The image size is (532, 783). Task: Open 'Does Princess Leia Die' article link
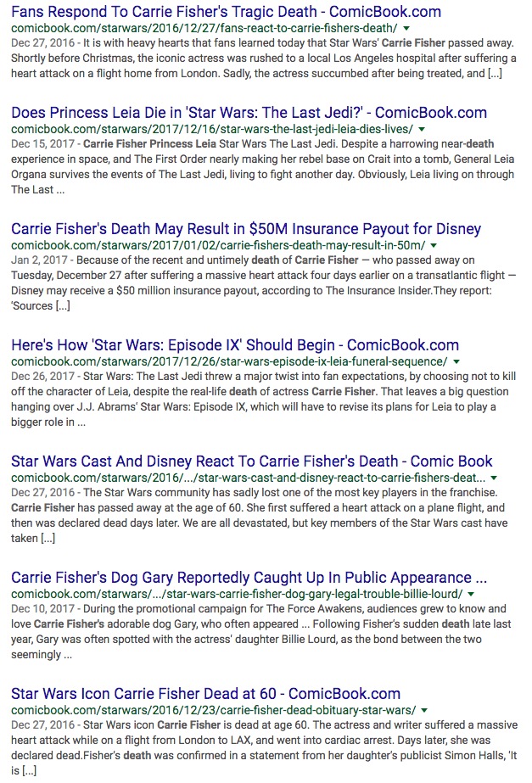[x=249, y=113]
